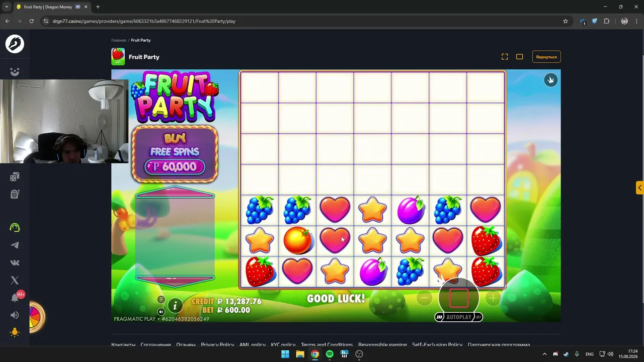Close the Fruit Party browser tab
This screenshot has width=644, height=362.
point(85,7)
